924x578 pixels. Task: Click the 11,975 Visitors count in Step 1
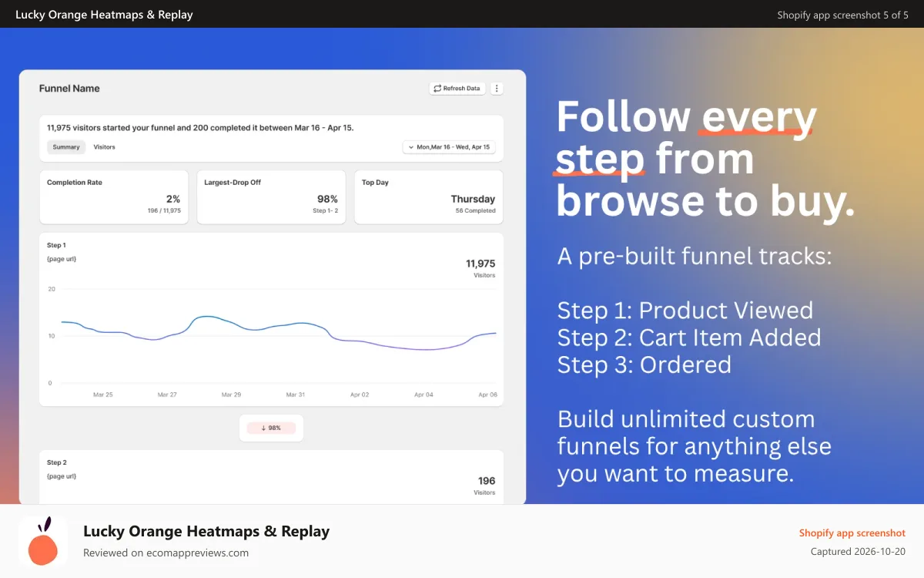click(480, 267)
